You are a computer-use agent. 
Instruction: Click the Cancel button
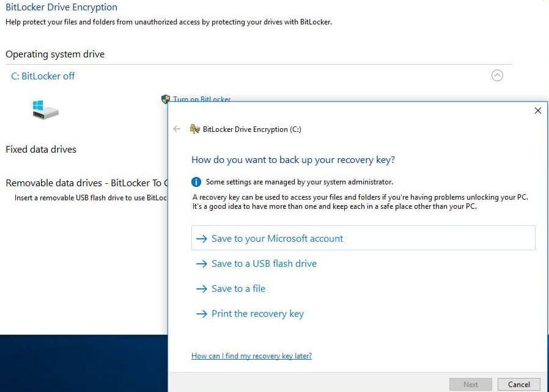click(x=519, y=385)
